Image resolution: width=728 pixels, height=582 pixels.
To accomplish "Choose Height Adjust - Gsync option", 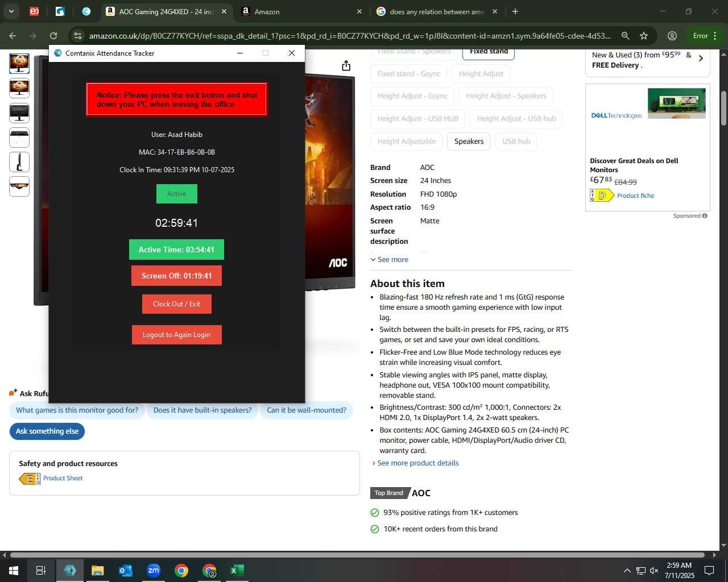I will pos(412,96).
